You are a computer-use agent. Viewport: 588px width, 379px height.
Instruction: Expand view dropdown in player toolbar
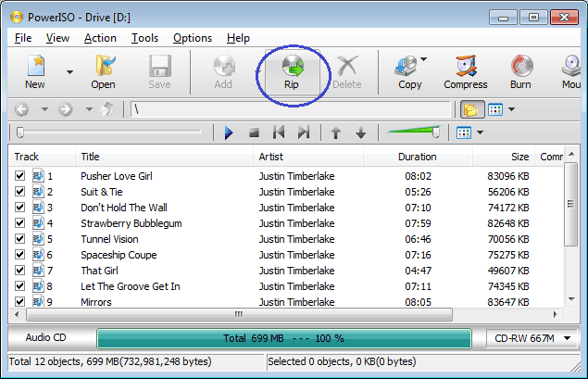tap(480, 133)
